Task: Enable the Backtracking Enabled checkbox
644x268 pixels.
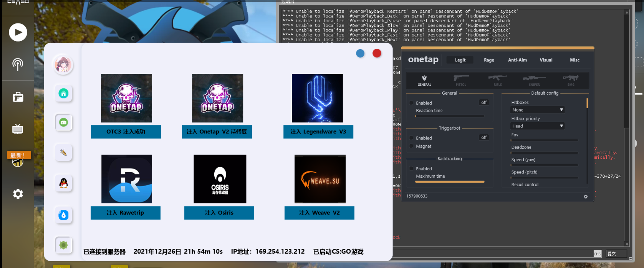Action: tap(411, 169)
